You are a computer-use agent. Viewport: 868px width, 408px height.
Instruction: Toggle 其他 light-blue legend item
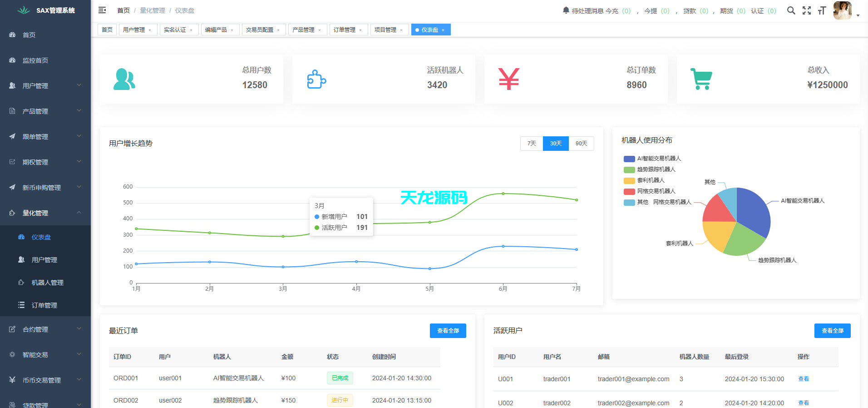click(x=636, y=202)
